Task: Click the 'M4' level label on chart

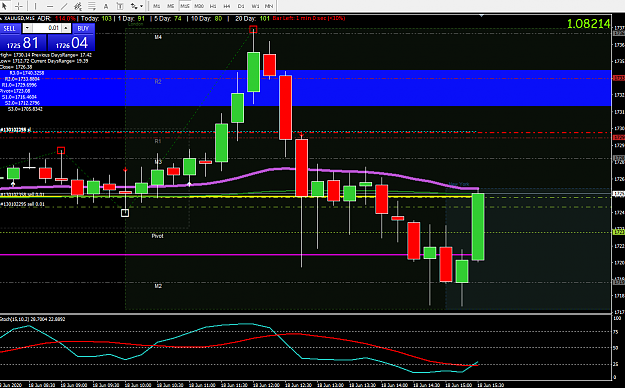Action: [x=158, y=37]
